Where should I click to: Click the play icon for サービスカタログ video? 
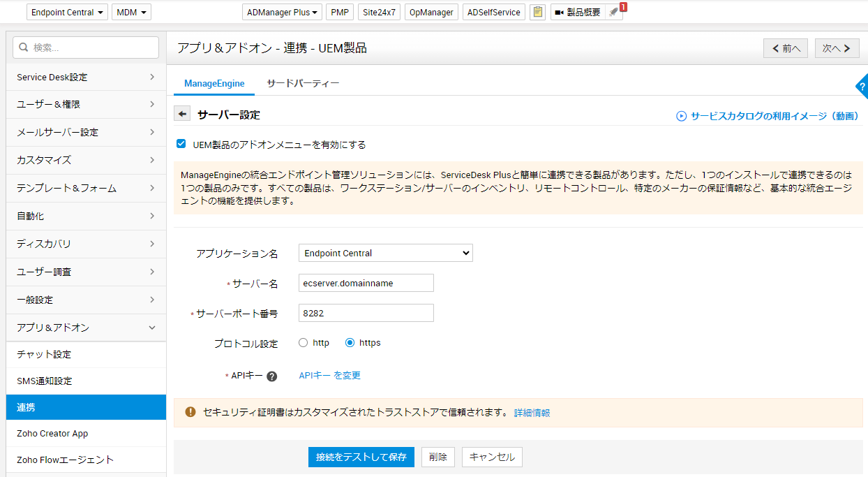tap(682, 116)
